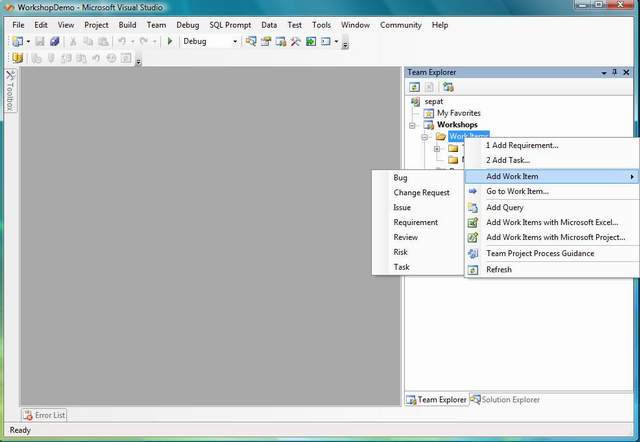Open the Test menu
Viewport: 640px width, 442px height.
[x=294, y=25]
